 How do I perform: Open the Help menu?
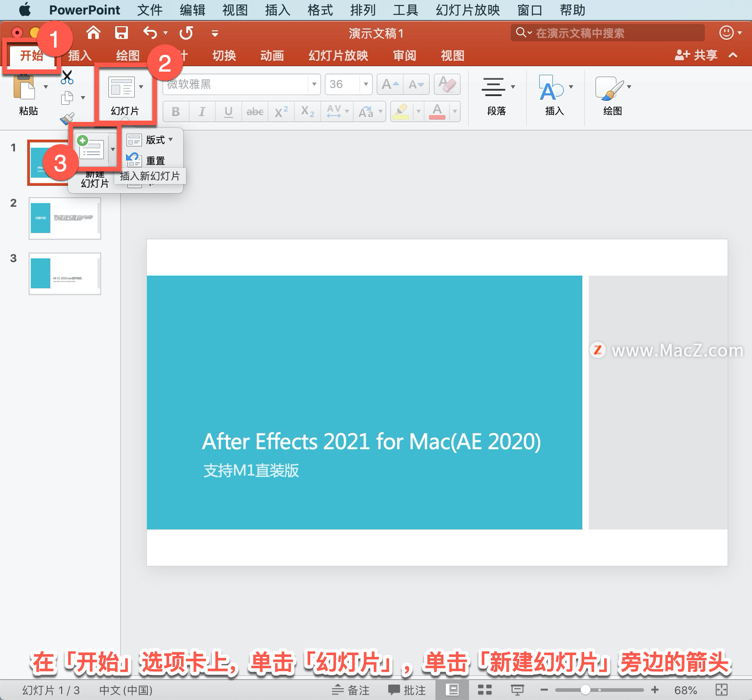(572, 10)
